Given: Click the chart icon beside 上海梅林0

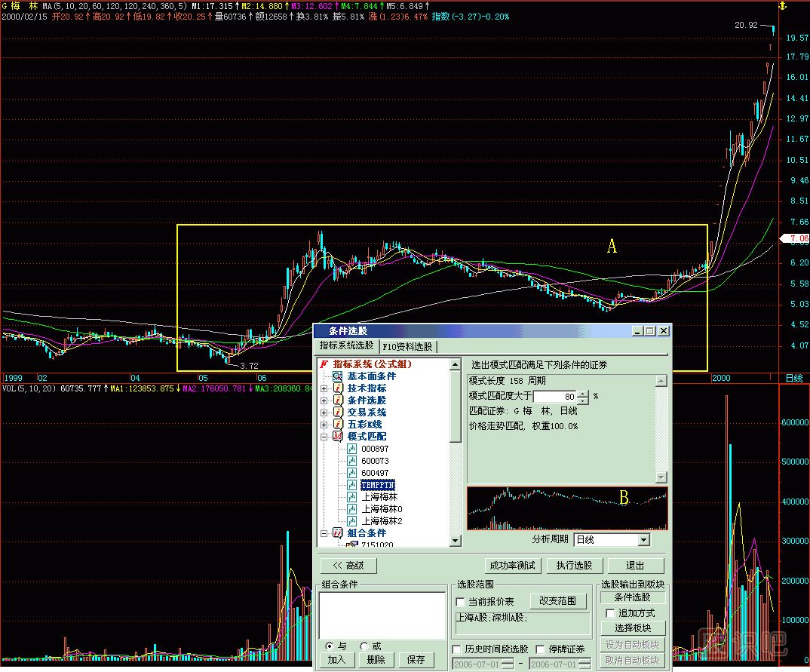Looking at the screenshot, I should 352,509.
